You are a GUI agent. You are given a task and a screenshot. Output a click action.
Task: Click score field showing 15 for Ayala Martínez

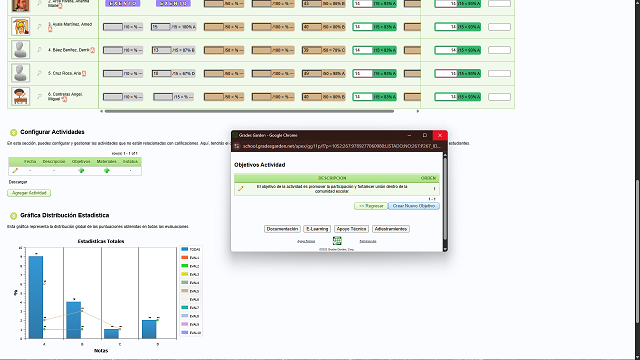[x=160, y=27]
